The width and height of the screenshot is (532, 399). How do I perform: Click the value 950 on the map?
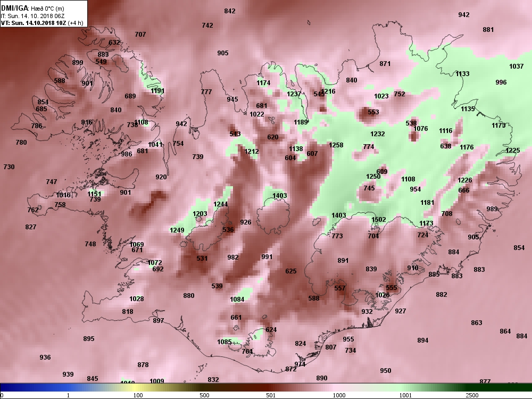pos(385,371)
